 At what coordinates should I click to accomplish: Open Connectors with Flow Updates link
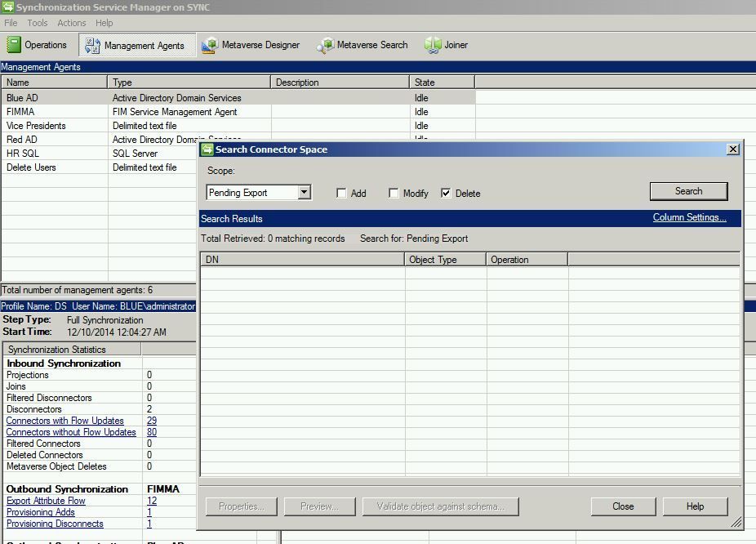pos(65,421)
